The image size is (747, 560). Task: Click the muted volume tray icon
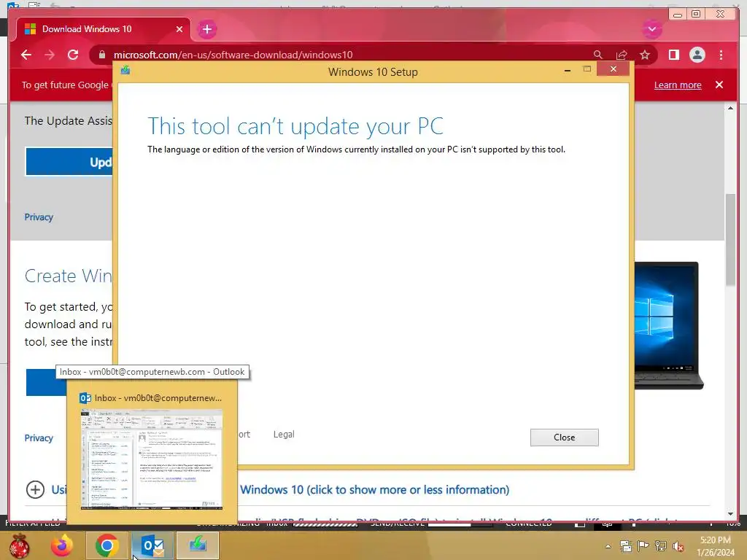[x=678, y=546]
